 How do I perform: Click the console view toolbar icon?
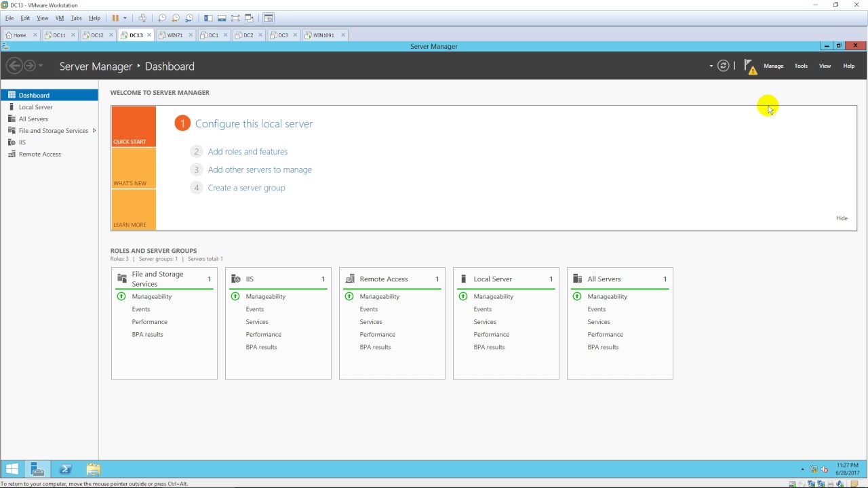point(269,18)
